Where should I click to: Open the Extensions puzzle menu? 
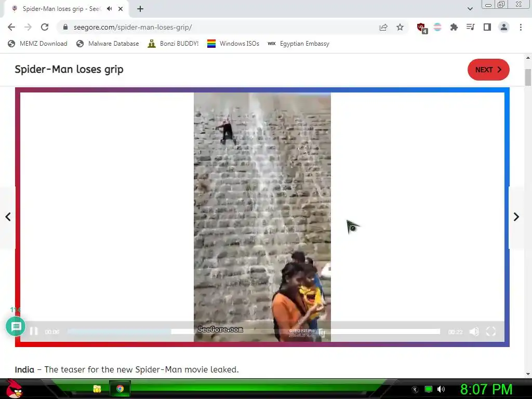454,27
